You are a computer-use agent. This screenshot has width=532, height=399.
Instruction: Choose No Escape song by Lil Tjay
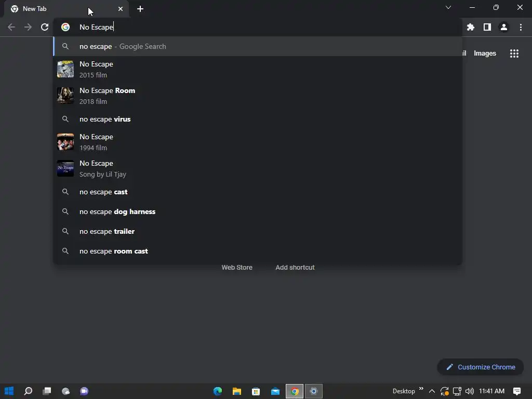258,168
